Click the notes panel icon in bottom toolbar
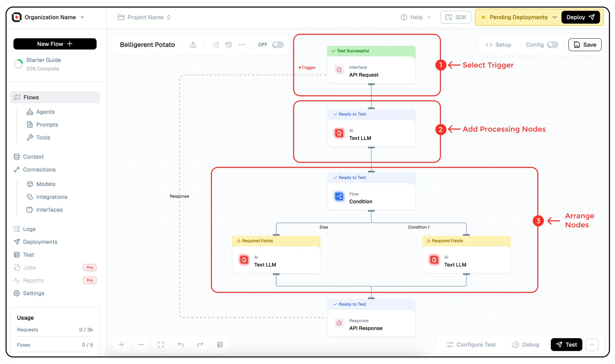Screen dimensions: 615x364 pyautogui.click(x=220, y=345)
